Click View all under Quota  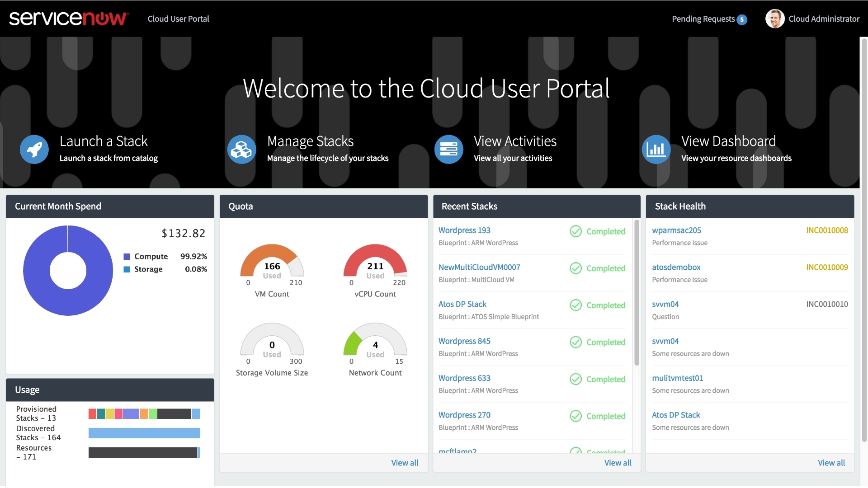click(x=405, y=463)
